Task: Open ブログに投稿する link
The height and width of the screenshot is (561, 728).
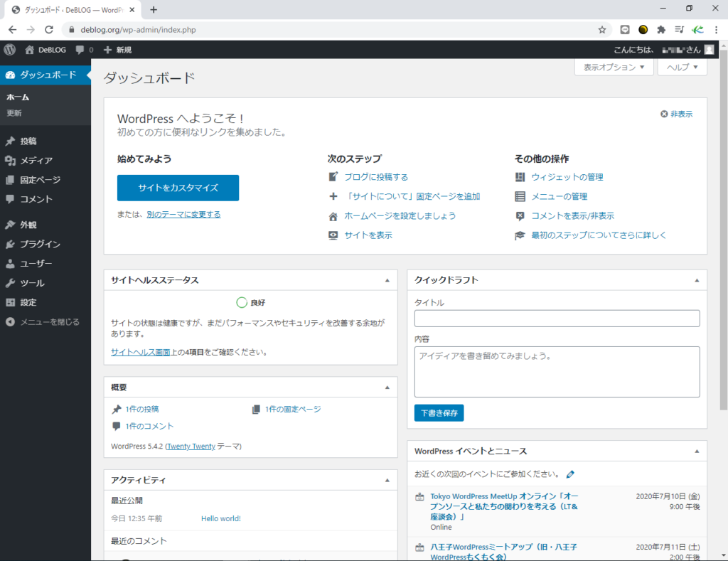Action: pos(376,177)
